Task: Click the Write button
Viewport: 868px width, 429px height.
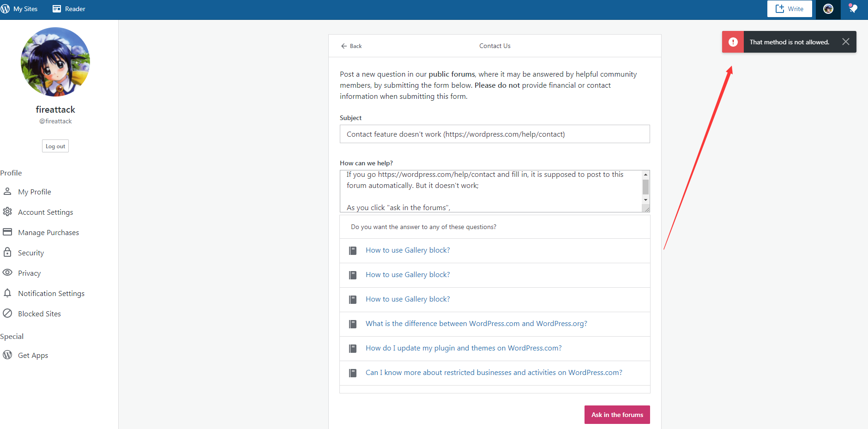Action: tap(789, 9)
